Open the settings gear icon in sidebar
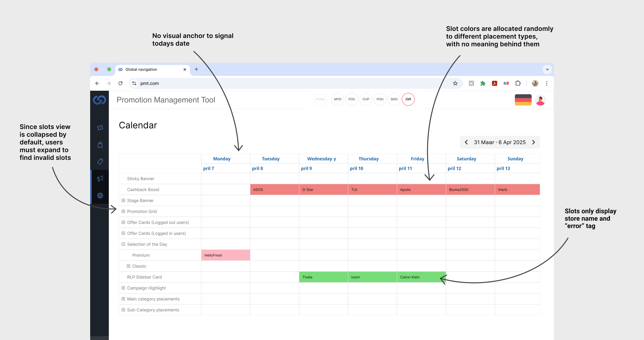The width and height of the screenshot is (644, 340). [x=100, y=196]
